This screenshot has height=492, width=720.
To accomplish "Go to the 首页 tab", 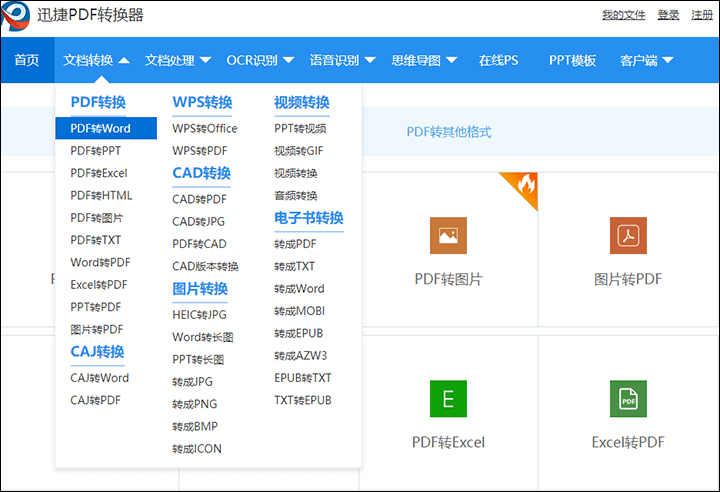I will pyautogui.click(x=27, y=60).
